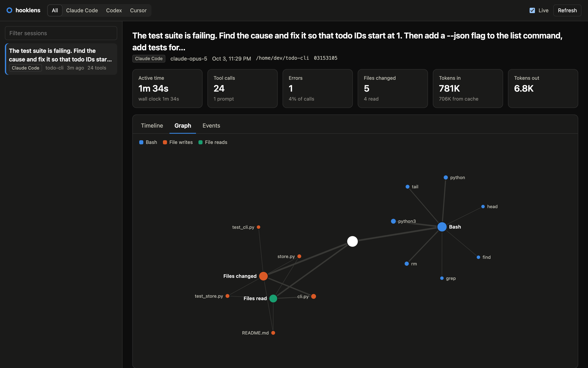The image size is (588, 368).
Task: Switch to the Events tab
Action: [211, 126]
